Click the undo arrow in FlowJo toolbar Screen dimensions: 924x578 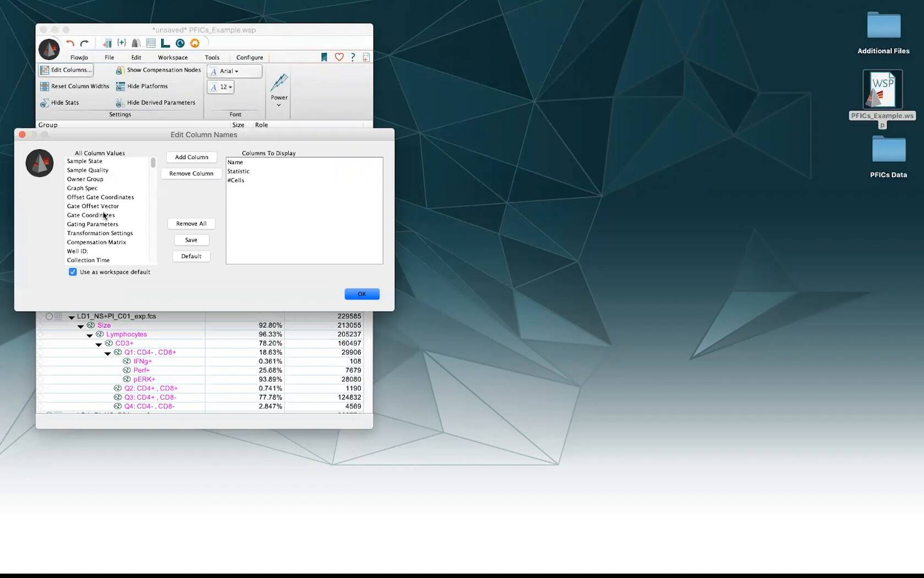click(70, 43)
